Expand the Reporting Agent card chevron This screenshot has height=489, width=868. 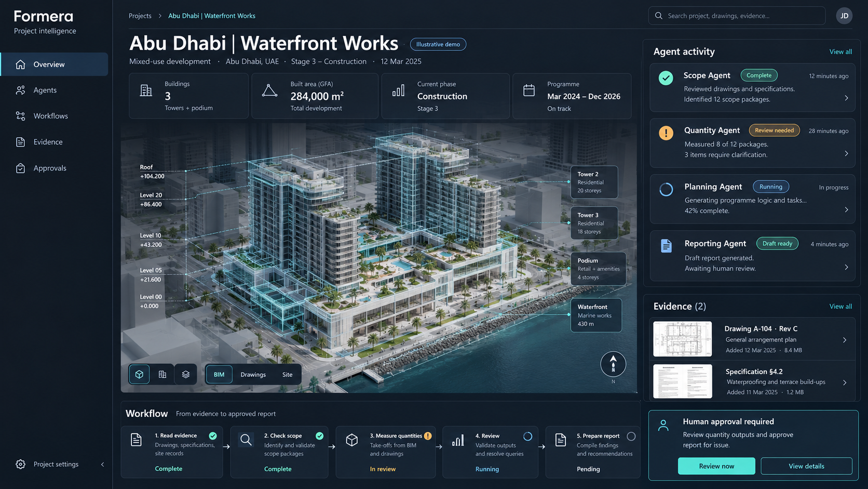(x=846, y=267)
